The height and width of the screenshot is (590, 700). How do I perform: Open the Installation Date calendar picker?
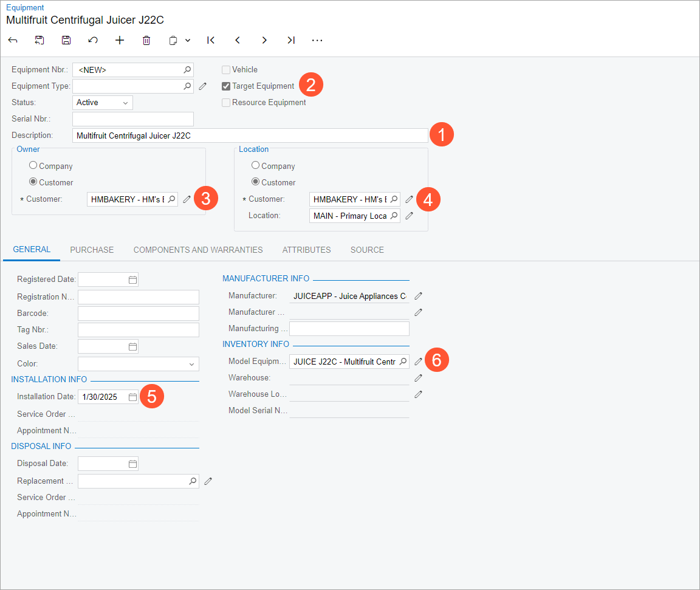tap(132, 397)
